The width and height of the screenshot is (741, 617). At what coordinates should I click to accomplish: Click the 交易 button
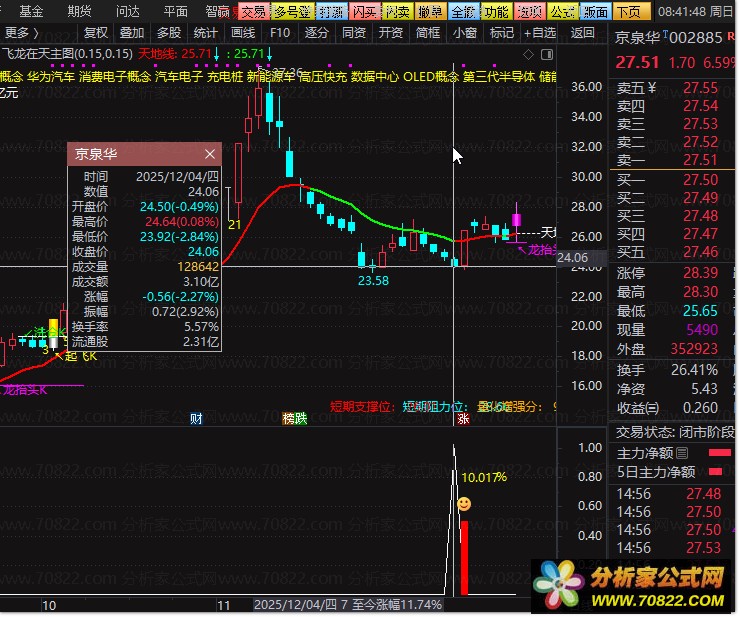click(x=254, y=11)
